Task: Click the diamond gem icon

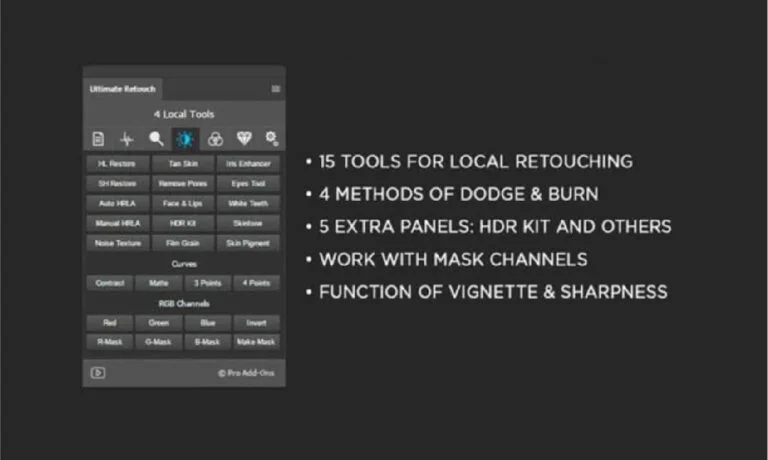Action: click(x=243, y=139)
